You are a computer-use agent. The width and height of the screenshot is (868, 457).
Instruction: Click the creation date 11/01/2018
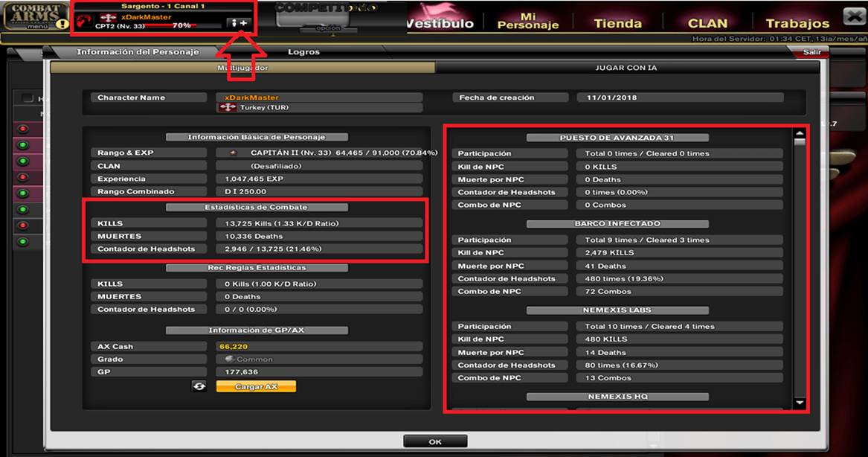pos(611,98)
